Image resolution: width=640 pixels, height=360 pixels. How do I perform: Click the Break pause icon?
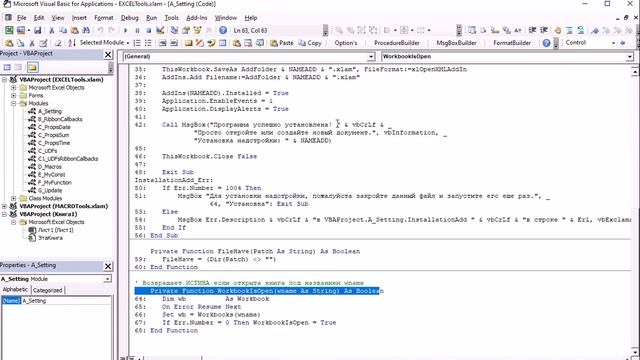137,30
